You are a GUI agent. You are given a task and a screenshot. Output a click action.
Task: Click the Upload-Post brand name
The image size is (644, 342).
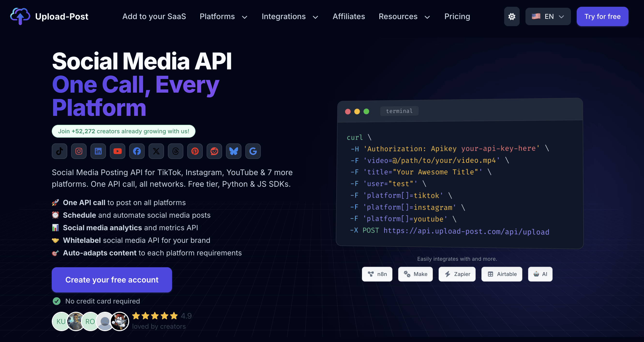61,16
